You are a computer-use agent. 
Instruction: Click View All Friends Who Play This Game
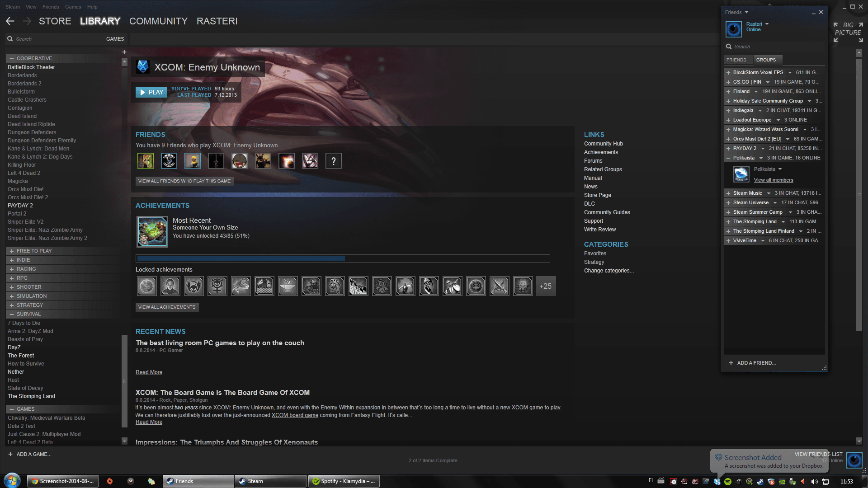pyautogui.click(x=184, y=181)
